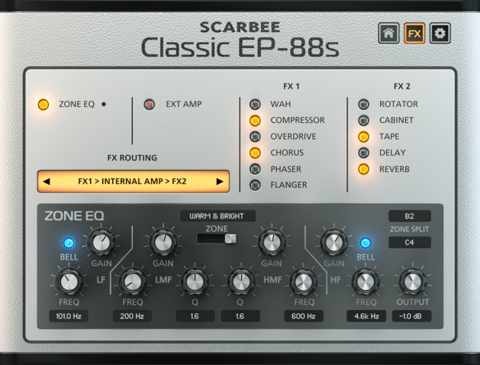
Task: Click the HMF Q 1.6 value field
Action: click(240, 316)
